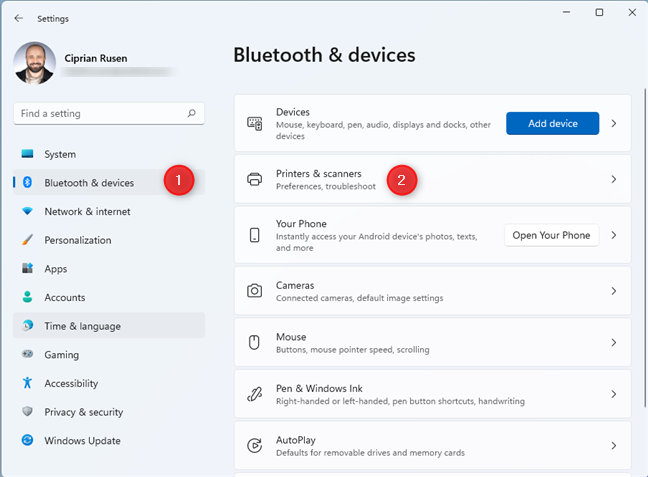Open AutoPlay settings
The width and height of the screenshot is (648, 477).
[433, 446]
